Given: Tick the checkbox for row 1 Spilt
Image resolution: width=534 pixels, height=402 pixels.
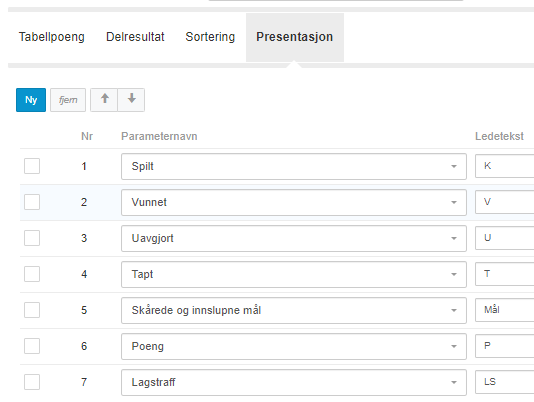Looking at the screenshot, I should 32,166.
